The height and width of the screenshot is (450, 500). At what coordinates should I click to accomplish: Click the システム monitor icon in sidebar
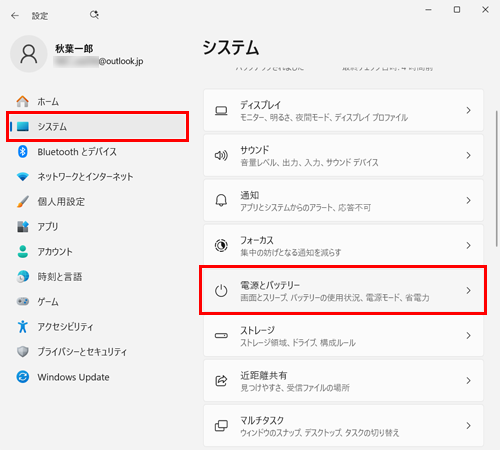coord(23,126)
